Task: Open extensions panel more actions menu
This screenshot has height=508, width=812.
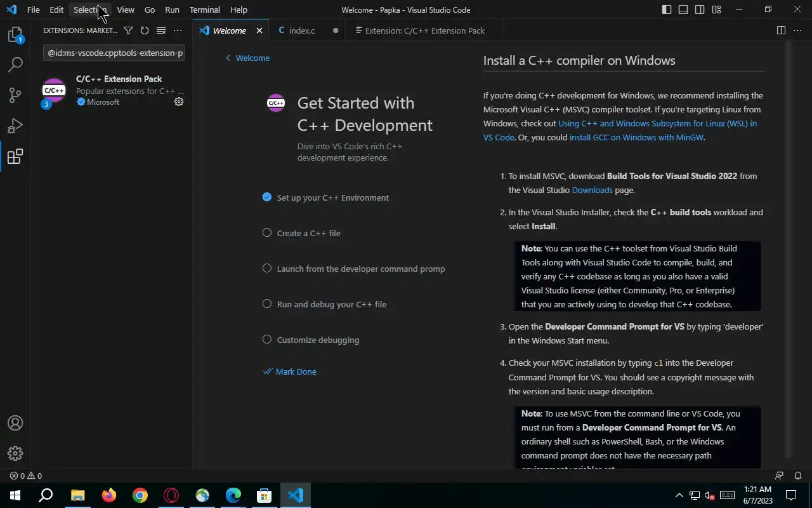Action: (x=178, y=30)
